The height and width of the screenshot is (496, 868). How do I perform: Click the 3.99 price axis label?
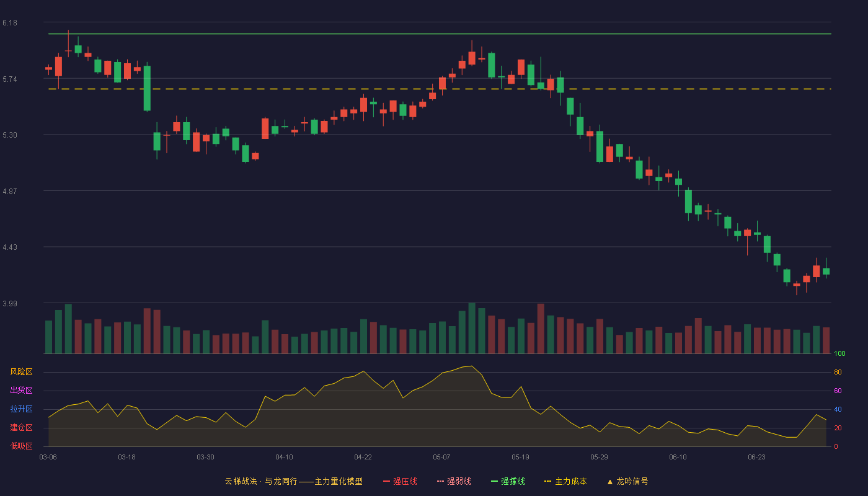click(x=10, y=304)
